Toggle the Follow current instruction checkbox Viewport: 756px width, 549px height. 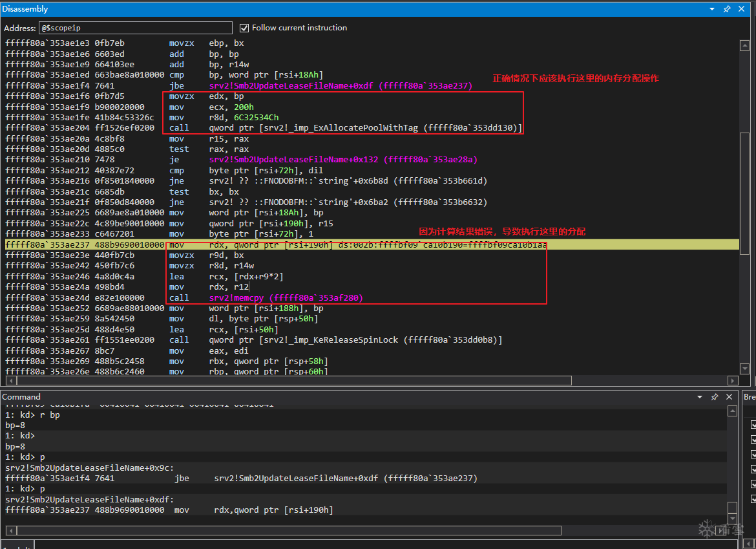[244, 28]
